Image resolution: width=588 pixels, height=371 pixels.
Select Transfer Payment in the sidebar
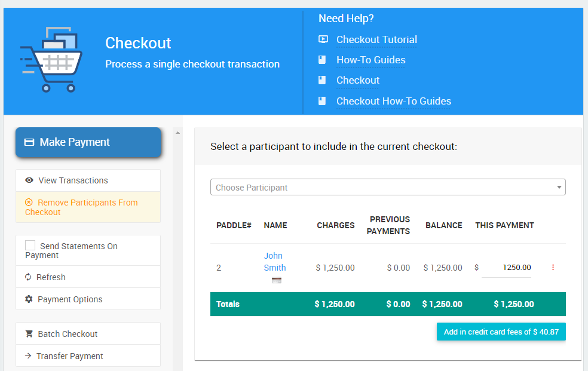69,356
